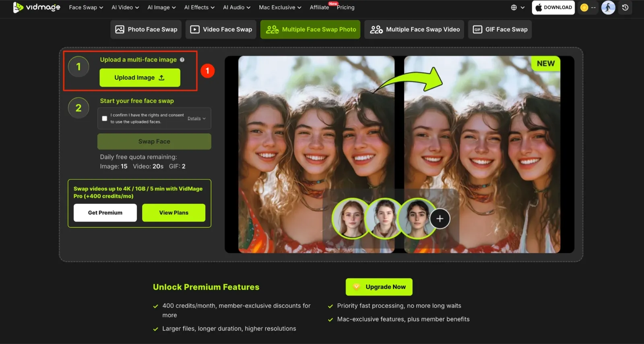Tick the rights and consent checkbox

(x=105, y=118)
